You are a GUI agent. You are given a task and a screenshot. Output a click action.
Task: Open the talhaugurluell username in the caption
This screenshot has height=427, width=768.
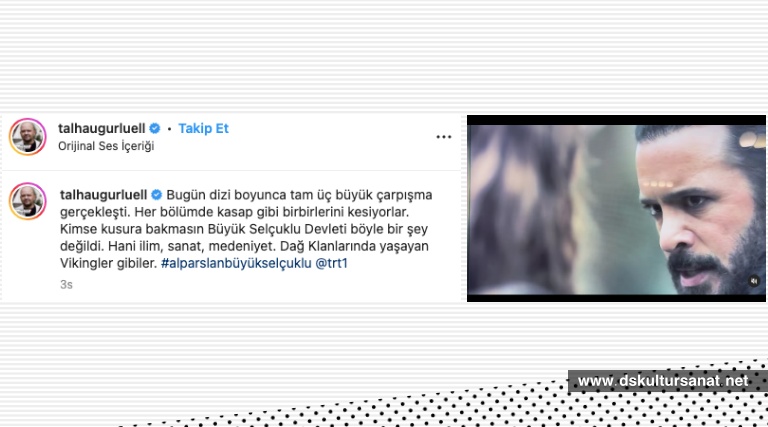click(103, 195)
